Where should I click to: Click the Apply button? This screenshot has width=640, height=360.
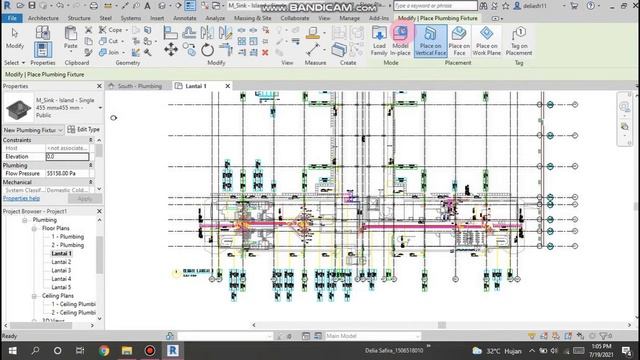(85, 199)
